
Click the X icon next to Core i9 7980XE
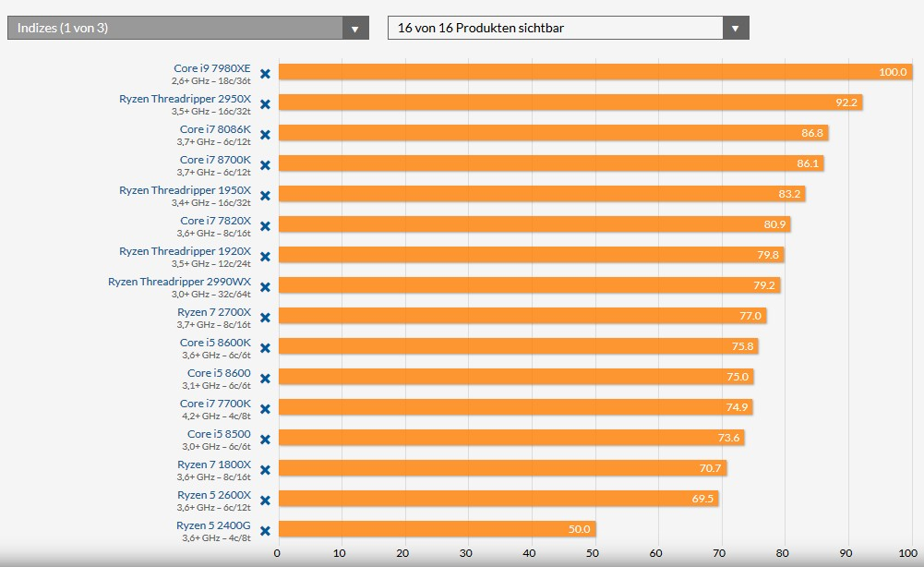(265, 73)
